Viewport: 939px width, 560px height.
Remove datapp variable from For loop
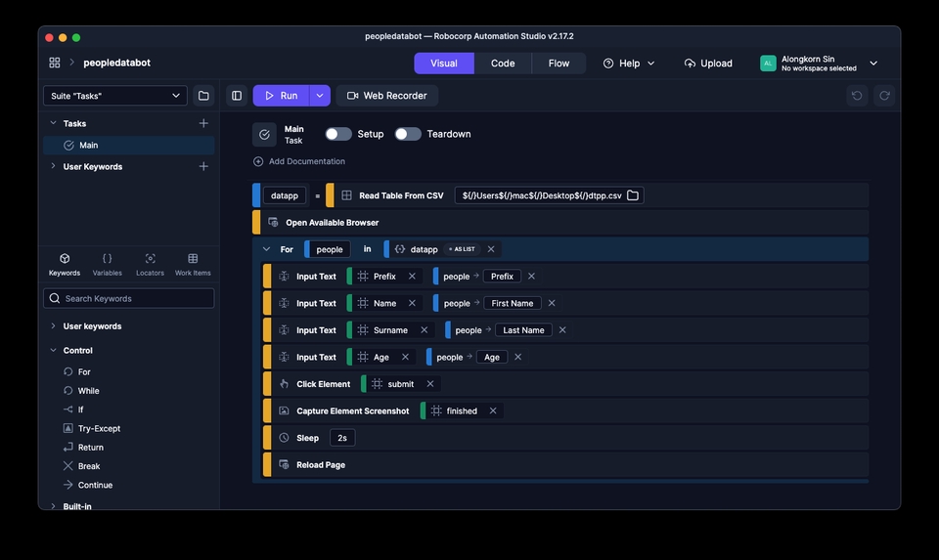pyautogui.click(x=491, y=249)
